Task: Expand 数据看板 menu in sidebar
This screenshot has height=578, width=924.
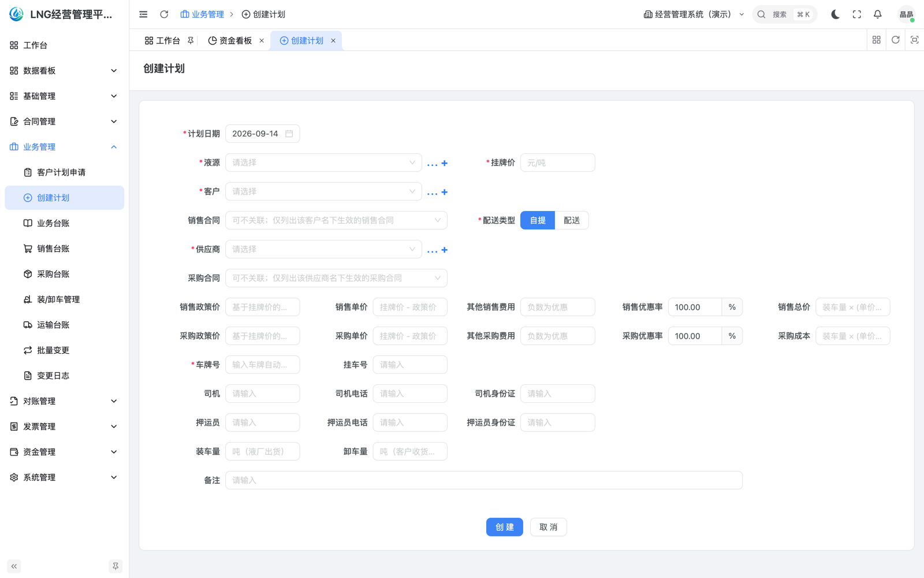Action: pos(64,71)
